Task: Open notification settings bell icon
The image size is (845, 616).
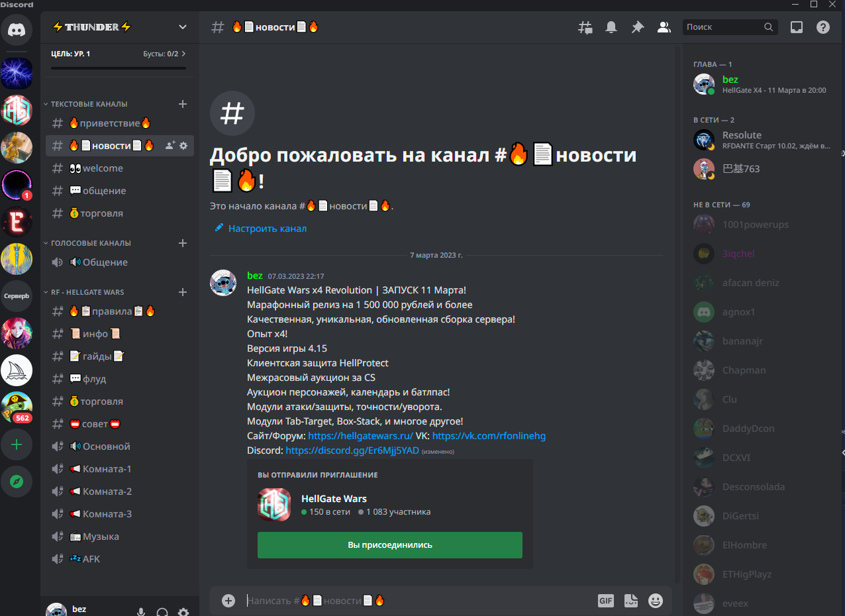Action: (x=611, y=27)
